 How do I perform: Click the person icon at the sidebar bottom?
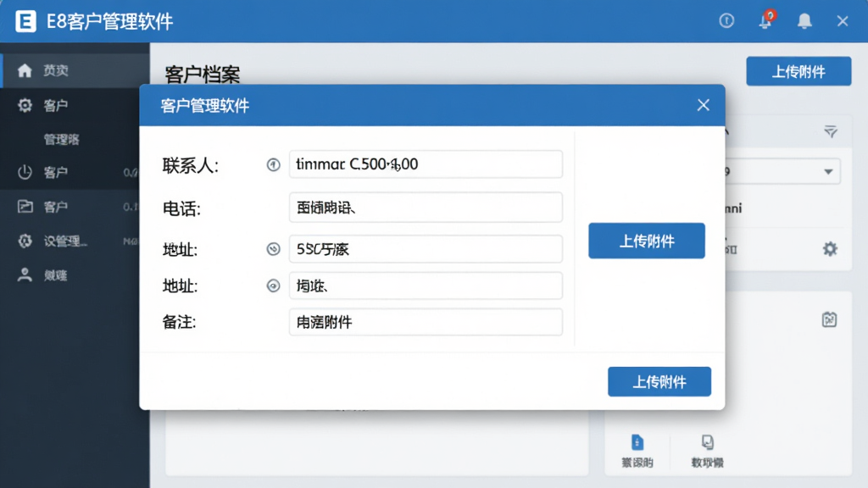click(x=25, y=275)
